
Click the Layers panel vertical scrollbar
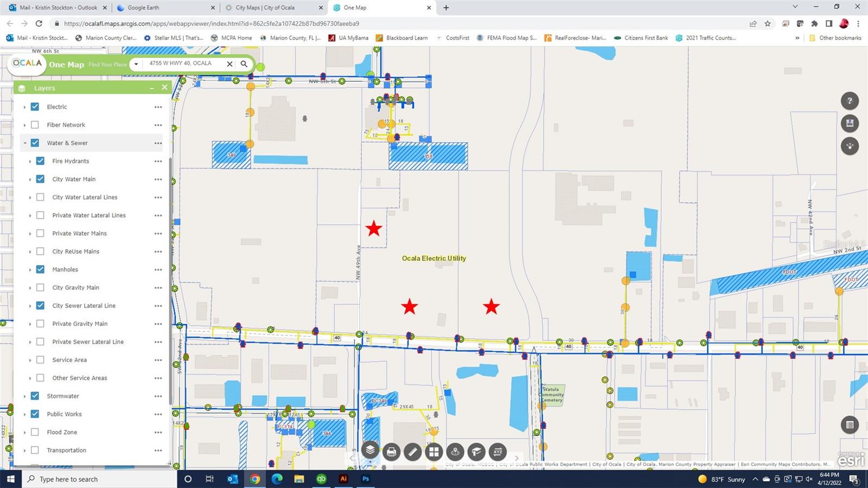[170, 271]
